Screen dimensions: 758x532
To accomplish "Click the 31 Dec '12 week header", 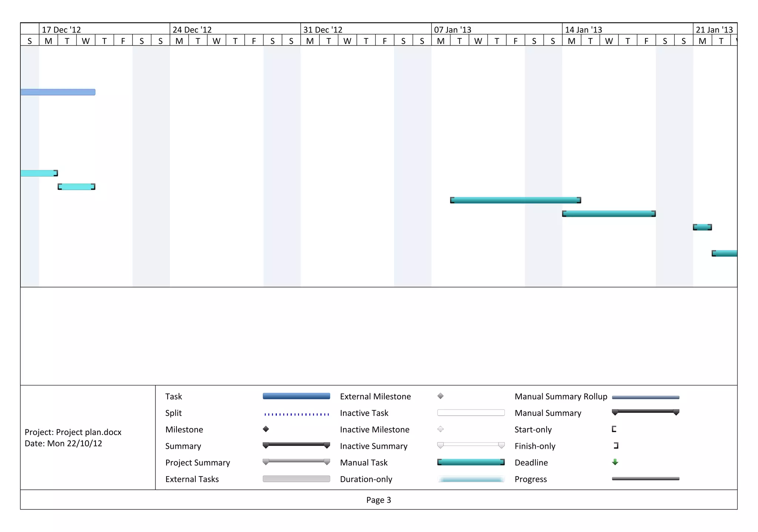I will tap(323, 30).
